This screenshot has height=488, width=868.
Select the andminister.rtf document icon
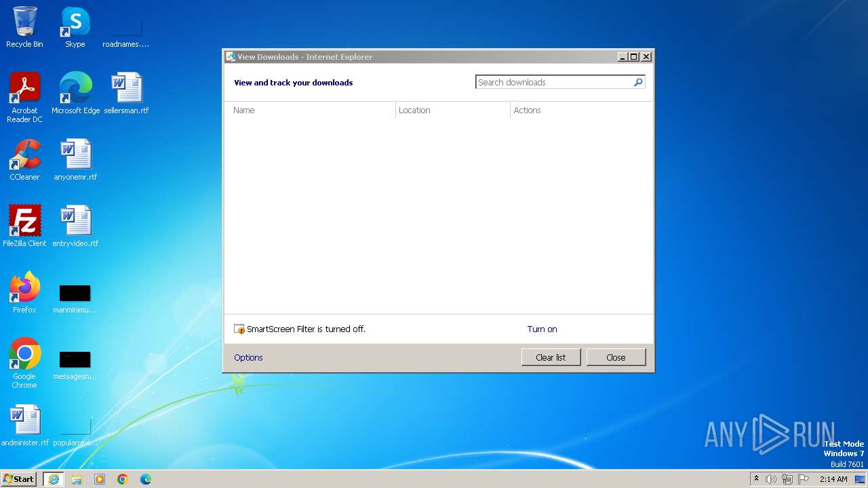coord(25,426)
